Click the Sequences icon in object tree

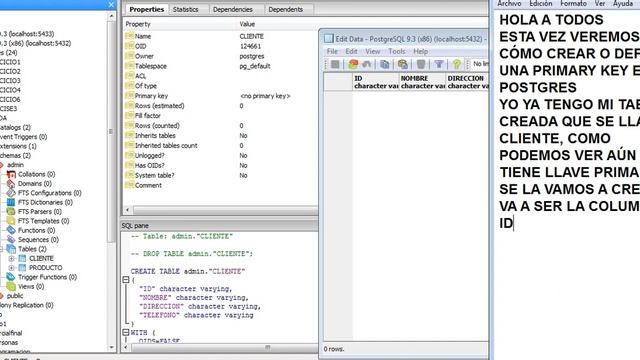click(x=11, y=240)
